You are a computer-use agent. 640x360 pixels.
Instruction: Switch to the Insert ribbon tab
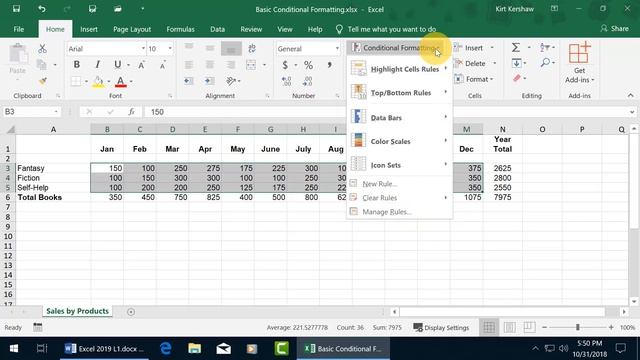tap(89, 29)
